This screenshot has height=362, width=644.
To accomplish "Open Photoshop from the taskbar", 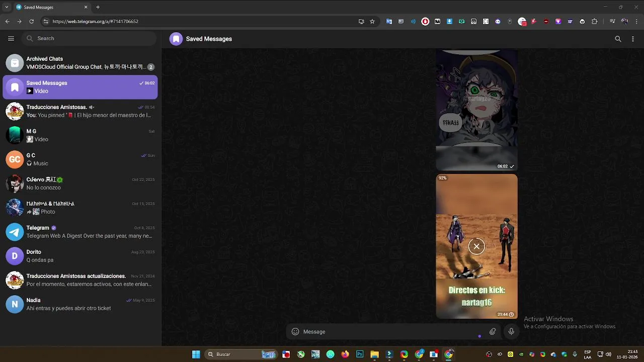I will click(x=360, y=354).
